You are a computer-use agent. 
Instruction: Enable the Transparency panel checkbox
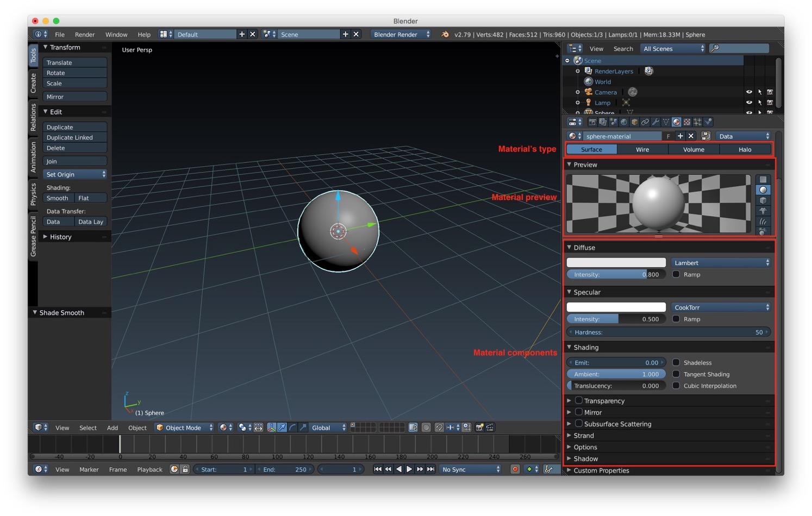(x=579, y=401)
